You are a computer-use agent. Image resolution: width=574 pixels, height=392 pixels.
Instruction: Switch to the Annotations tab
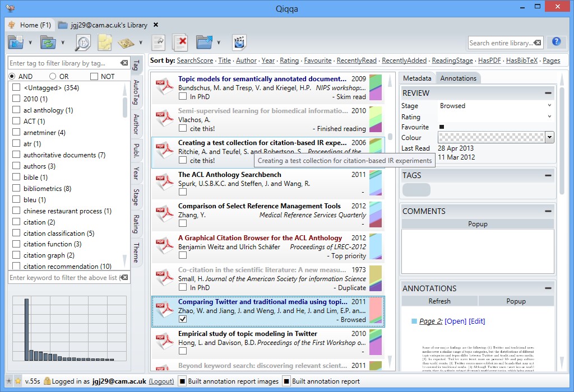tap(458, 78)
